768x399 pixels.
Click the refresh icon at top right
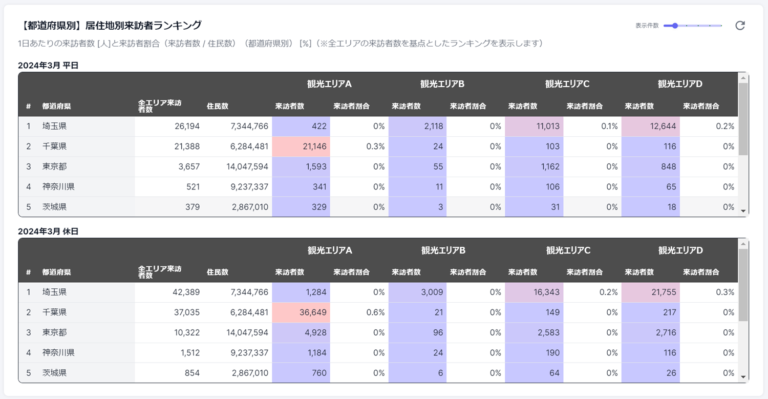tap(740, 25)
